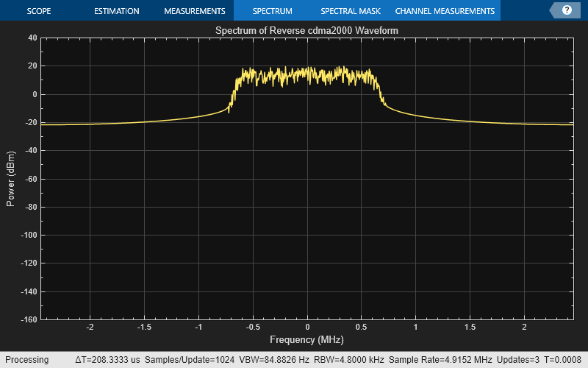The image size is (588, 368).
Task: Click the 'ΔT=208.3333 us' status entry
Action: pos(107,360)
